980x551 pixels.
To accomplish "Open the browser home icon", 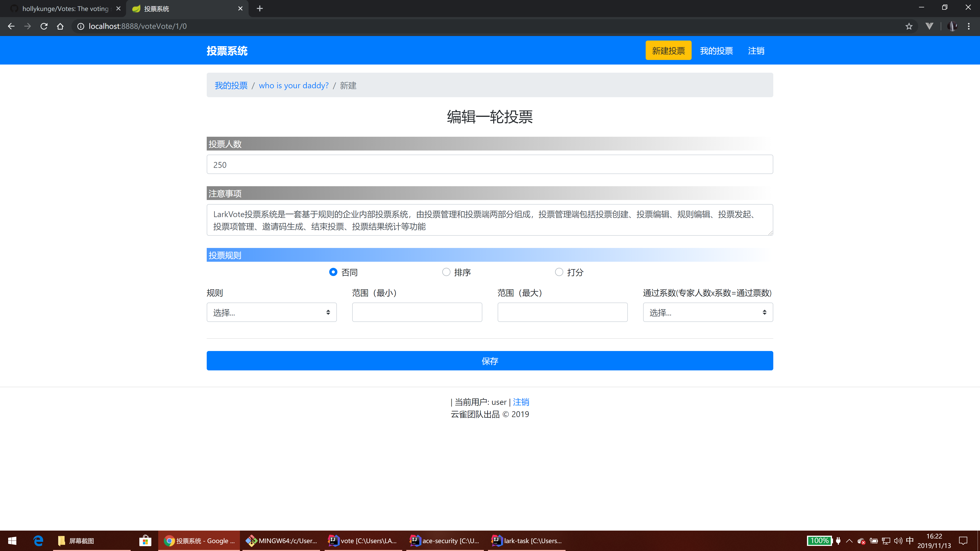I will 60,26.
